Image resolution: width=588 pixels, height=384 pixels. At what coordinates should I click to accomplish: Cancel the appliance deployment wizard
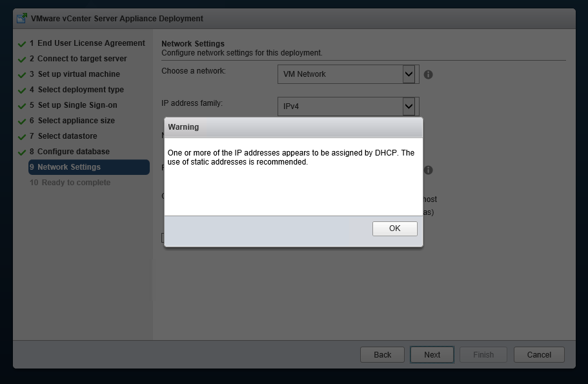click(x=539, y=355)
